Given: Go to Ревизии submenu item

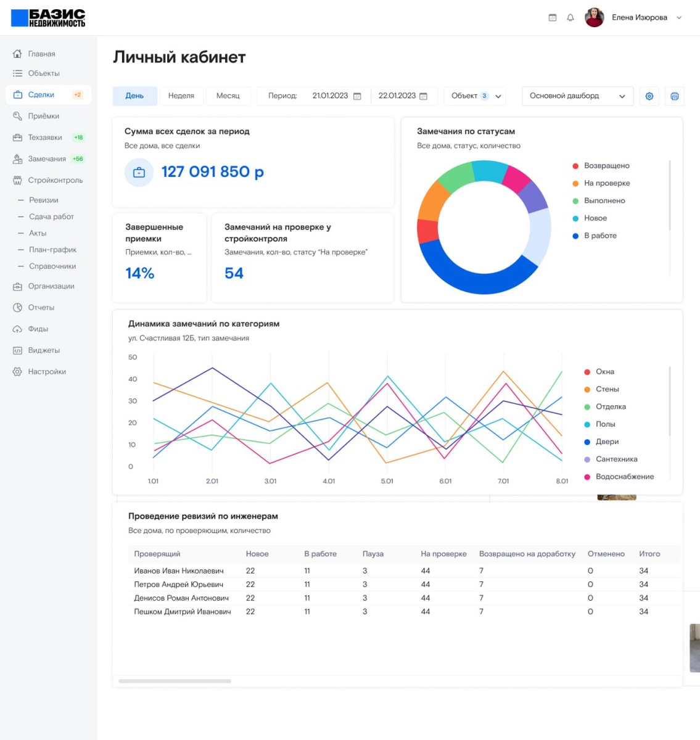Looking at the screenshot, I should click(44, 200).
